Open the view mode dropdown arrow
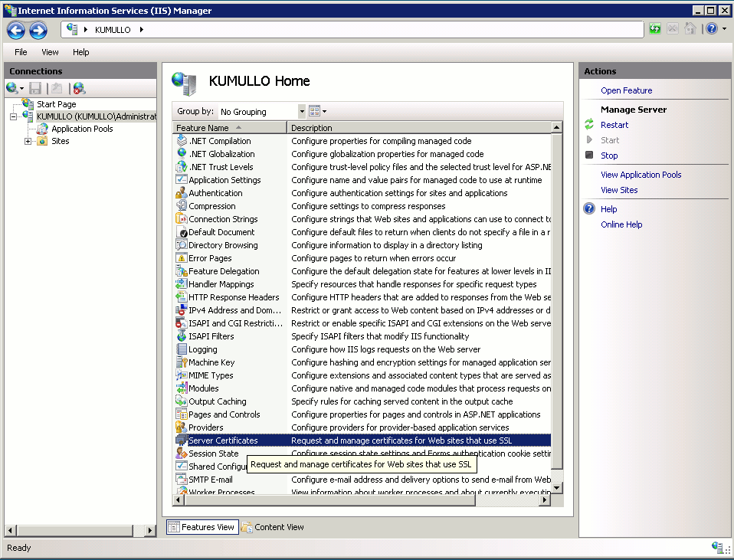 pos(324,111)
